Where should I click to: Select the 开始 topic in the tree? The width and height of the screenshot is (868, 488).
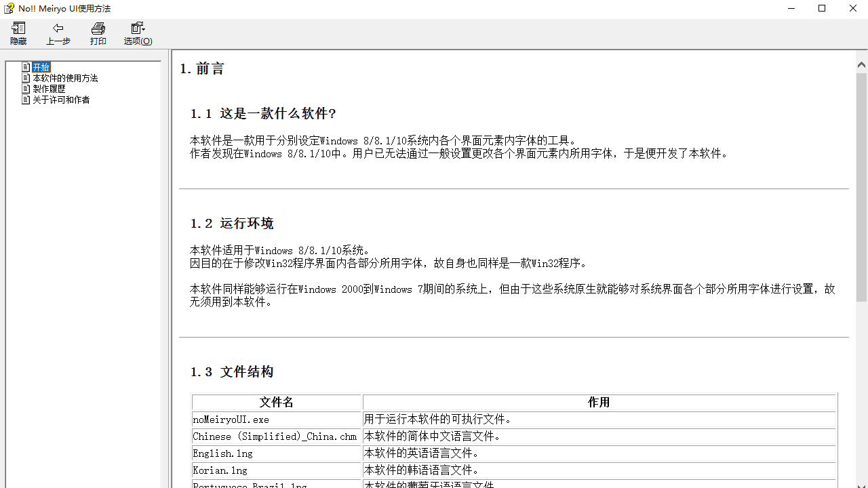tap(41, 67)
